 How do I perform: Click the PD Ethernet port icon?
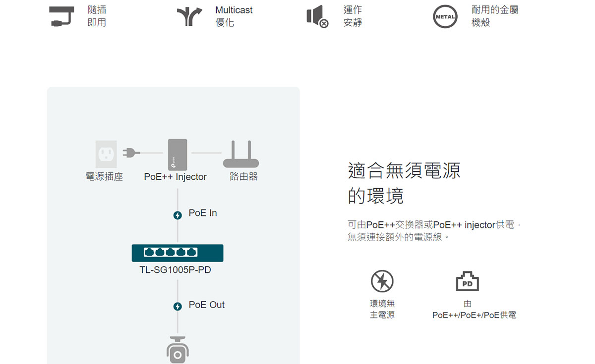[x=467, y=281]
